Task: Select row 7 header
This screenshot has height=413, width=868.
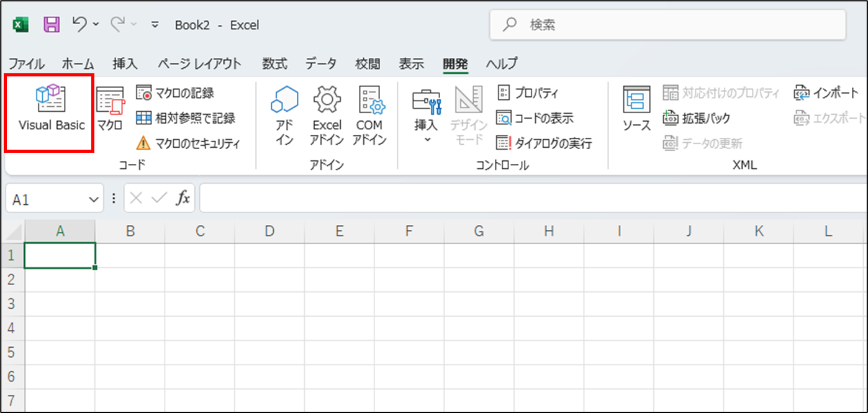Action: coord(12,401)
